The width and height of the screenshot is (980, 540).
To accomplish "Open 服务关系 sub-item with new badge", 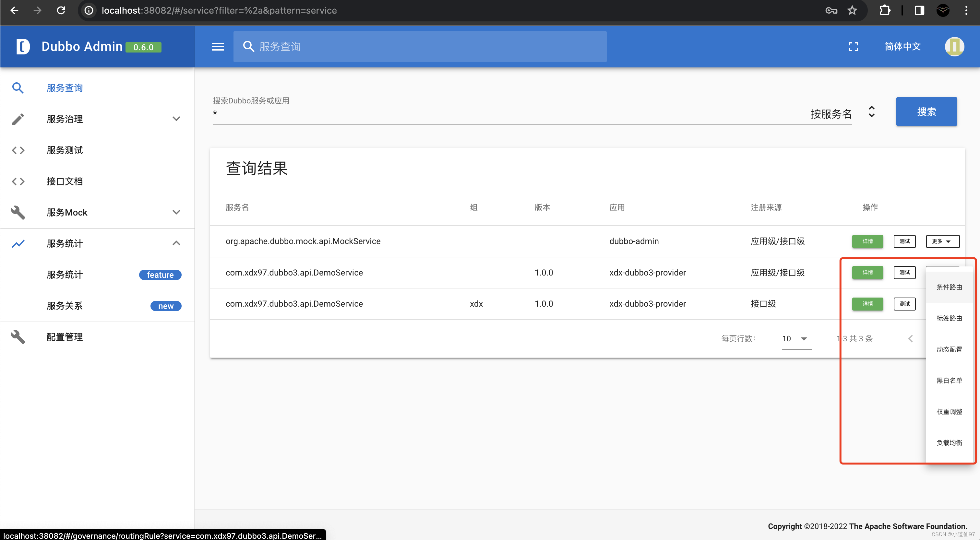I will pos(97,306).
